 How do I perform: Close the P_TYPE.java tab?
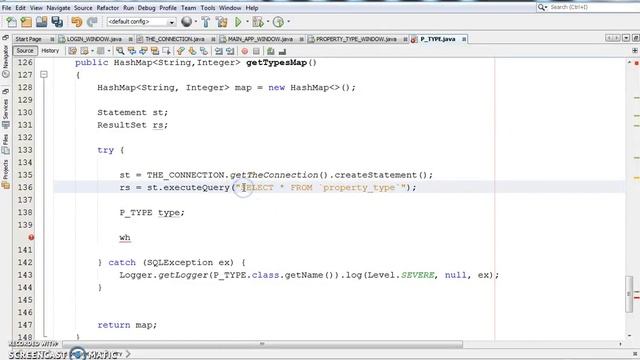pyautogui.click(x=464, y=39)
